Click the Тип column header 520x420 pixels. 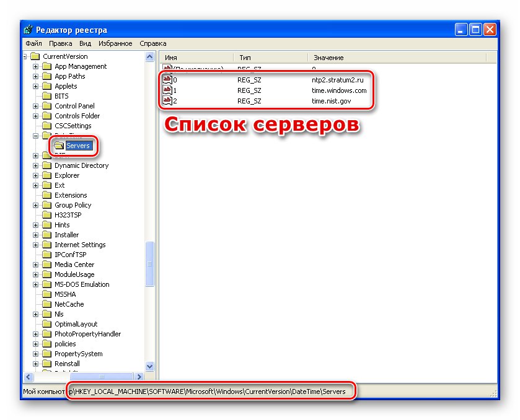point(271,58)
